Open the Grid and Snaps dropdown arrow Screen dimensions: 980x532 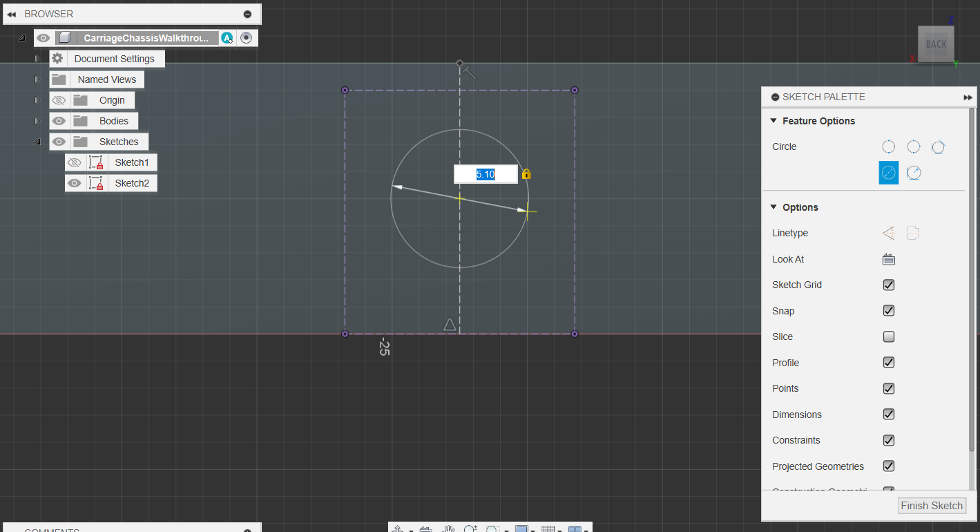point(559,530)
